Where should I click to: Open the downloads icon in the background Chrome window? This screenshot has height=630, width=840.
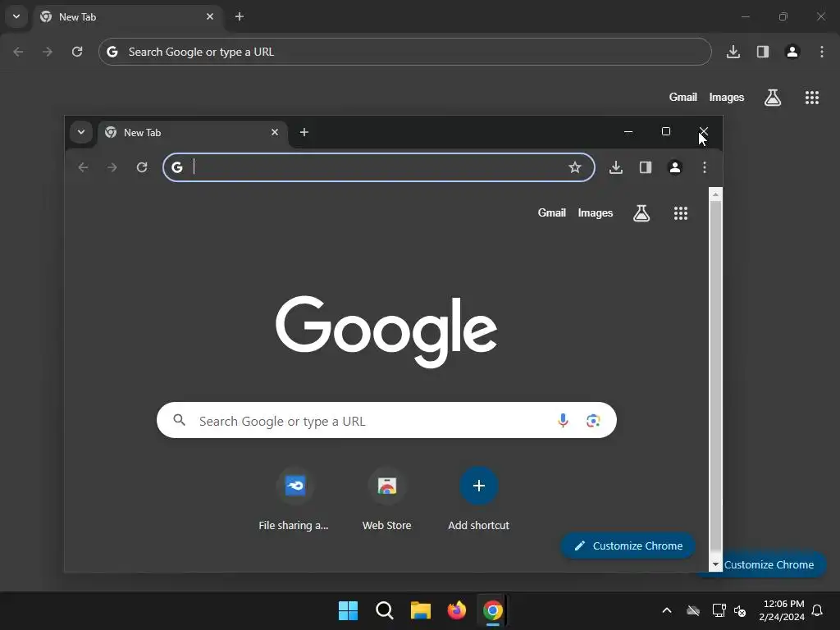(x=733, y=52)
